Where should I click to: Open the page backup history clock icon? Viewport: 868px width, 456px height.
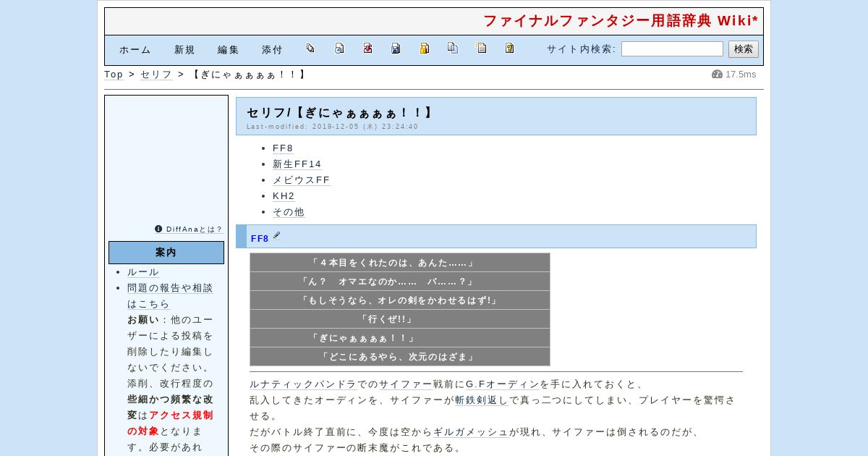tap(339, 48)
